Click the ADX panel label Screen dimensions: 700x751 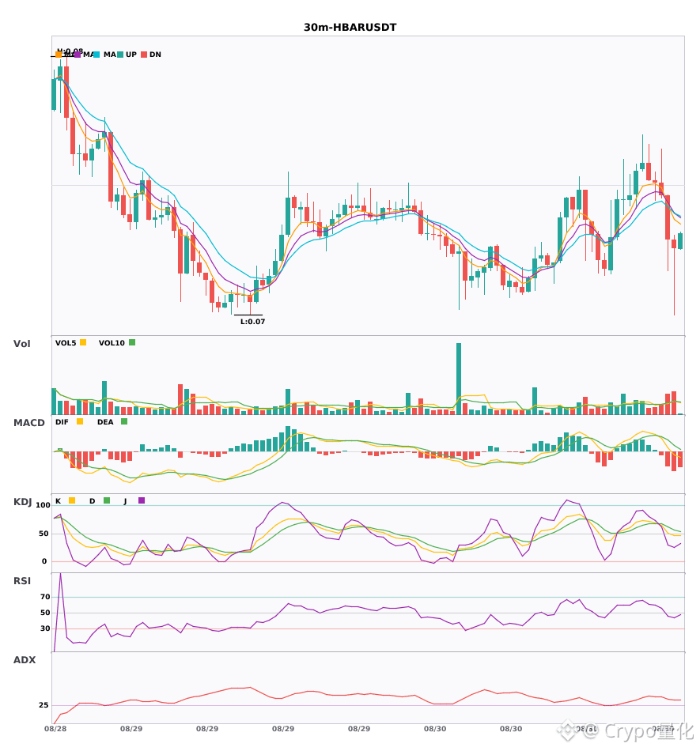[x=25, y=660]
